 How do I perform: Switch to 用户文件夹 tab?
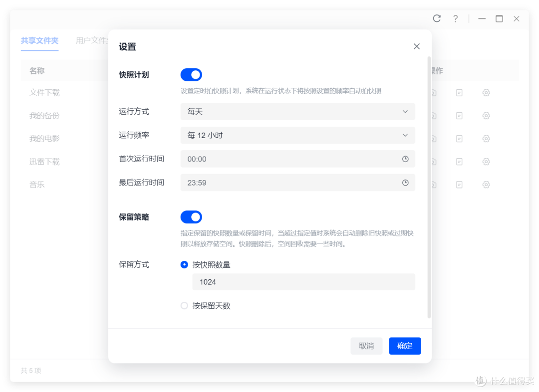pos(92,41)
